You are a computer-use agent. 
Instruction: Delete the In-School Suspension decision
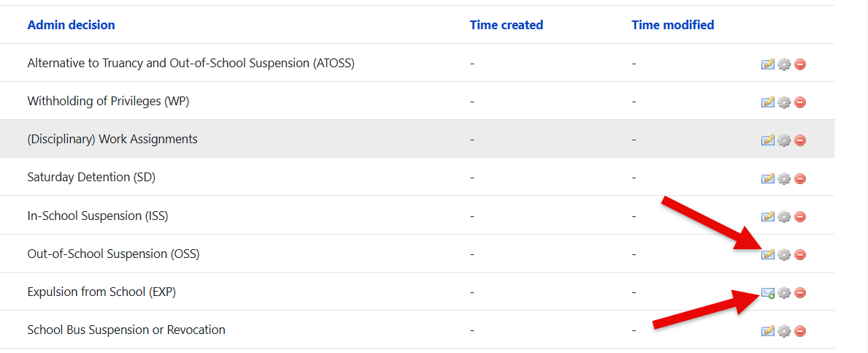[800, 216]
